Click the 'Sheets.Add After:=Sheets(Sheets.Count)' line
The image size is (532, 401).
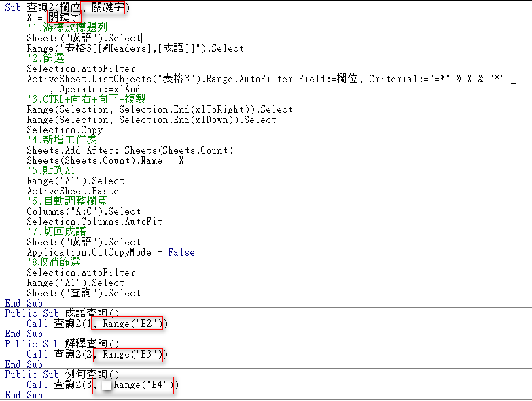tap(130, 150)
